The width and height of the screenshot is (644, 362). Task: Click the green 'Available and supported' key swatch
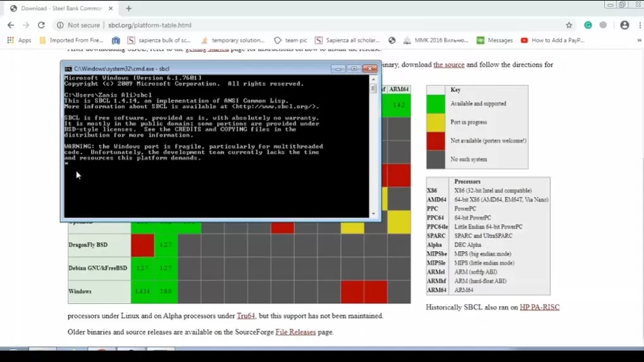(436, 104)
